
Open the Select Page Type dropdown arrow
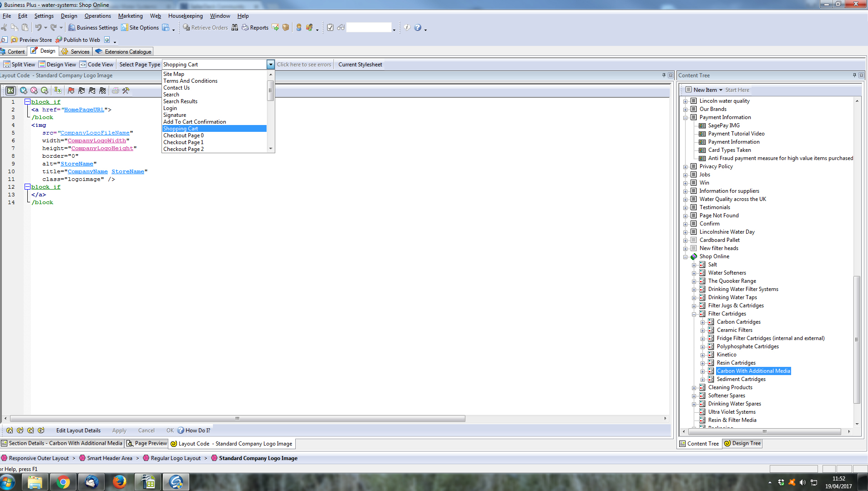(271, 65)
